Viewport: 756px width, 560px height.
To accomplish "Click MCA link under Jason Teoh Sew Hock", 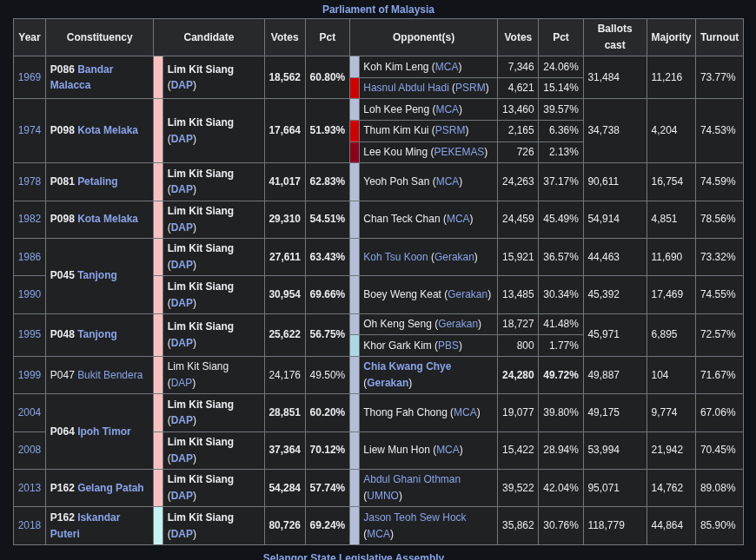I will click(x=379, y=533).
